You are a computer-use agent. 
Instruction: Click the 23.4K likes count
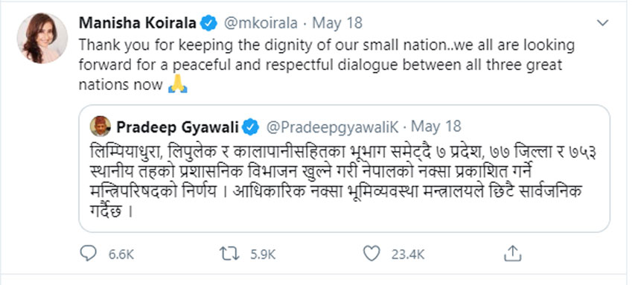[408, 254]
